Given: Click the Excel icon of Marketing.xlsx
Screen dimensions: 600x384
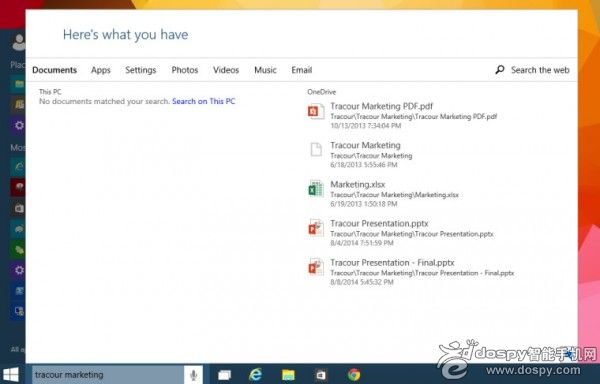Looking at the screenshot, I should (316, 189).
